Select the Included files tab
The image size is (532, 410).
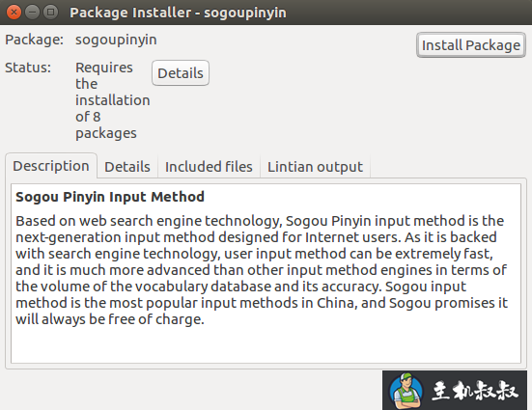(x=209, y=167)
